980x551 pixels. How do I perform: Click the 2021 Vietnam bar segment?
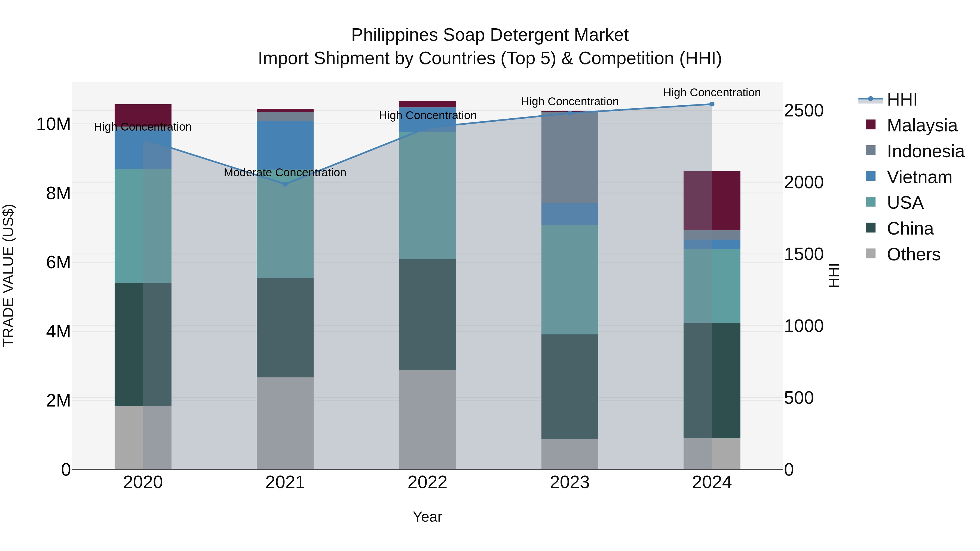[x=285, y=145]
